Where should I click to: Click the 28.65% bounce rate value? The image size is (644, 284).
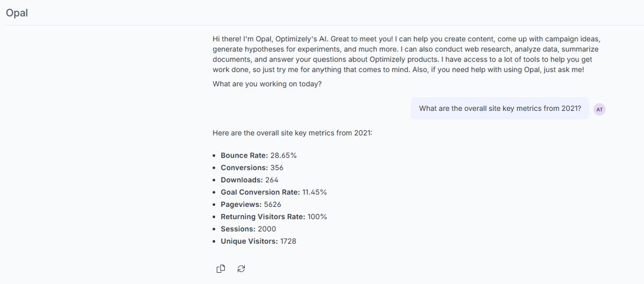click(283, 155)
